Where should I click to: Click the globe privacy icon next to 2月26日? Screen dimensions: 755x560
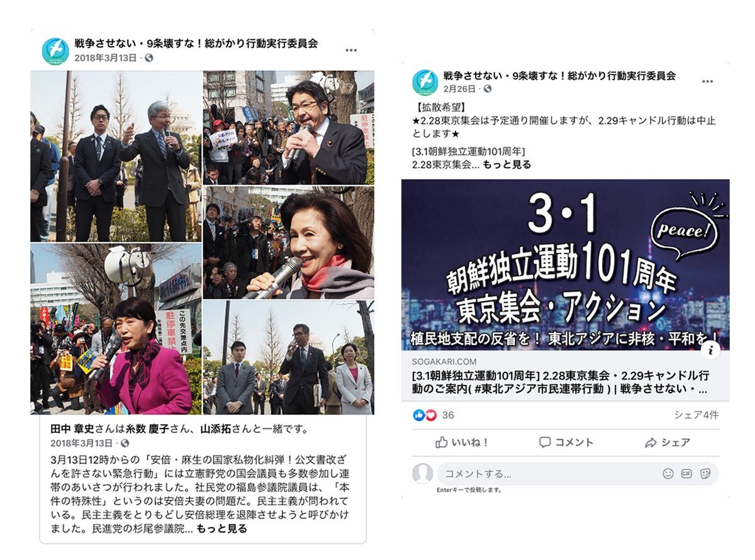point(488,89)
